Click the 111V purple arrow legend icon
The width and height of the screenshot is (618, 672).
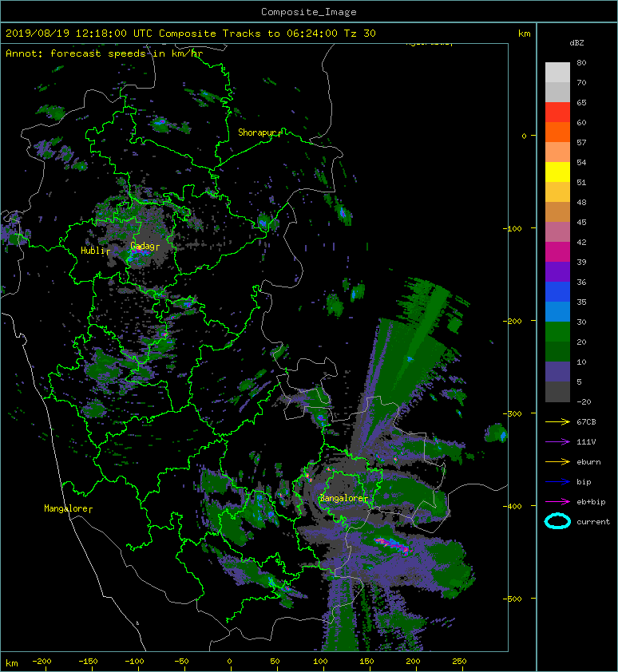[x=557, y=441]
